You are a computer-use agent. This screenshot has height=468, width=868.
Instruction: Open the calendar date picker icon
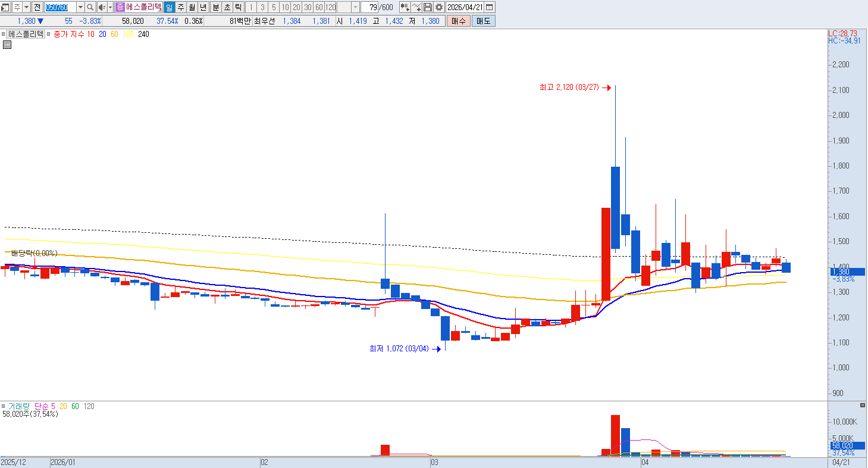489,7
